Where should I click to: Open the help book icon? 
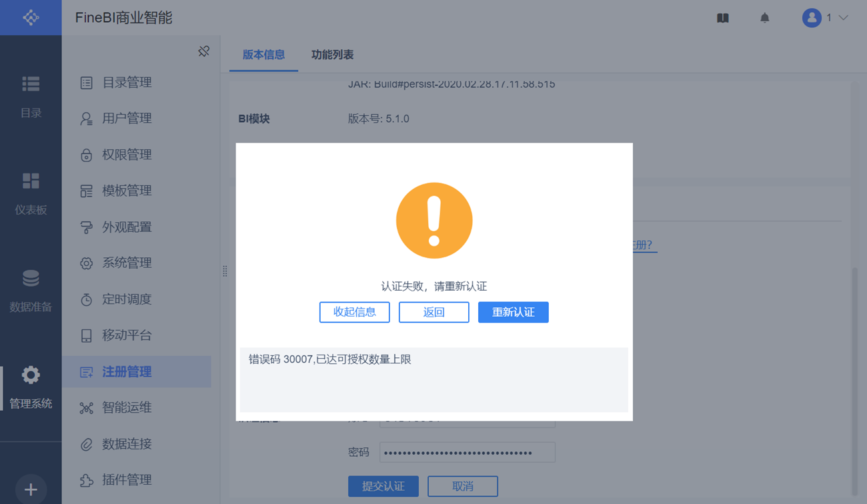[722, 18]
